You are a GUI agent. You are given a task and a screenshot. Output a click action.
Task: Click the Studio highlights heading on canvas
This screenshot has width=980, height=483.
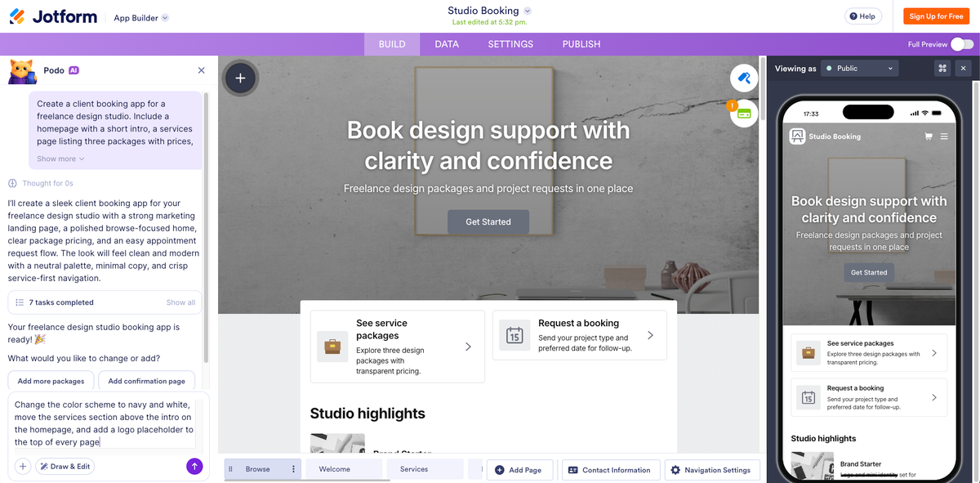coord(367,414)
